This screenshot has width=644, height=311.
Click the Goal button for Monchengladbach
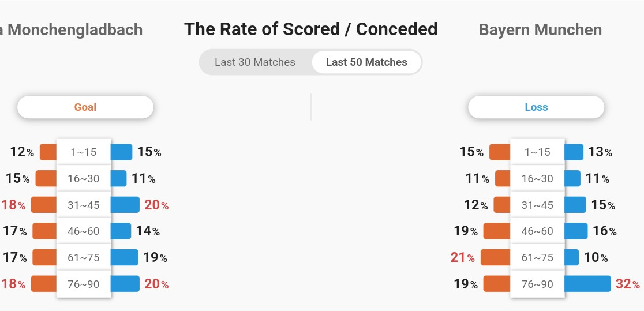tap(85, 107)
